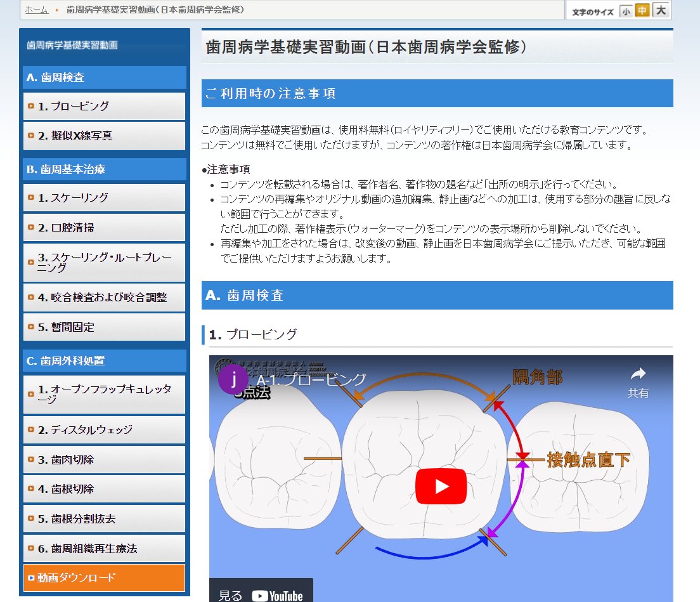
Task: Follow the ホーム breadcrumb link
Action: point(37,10)
